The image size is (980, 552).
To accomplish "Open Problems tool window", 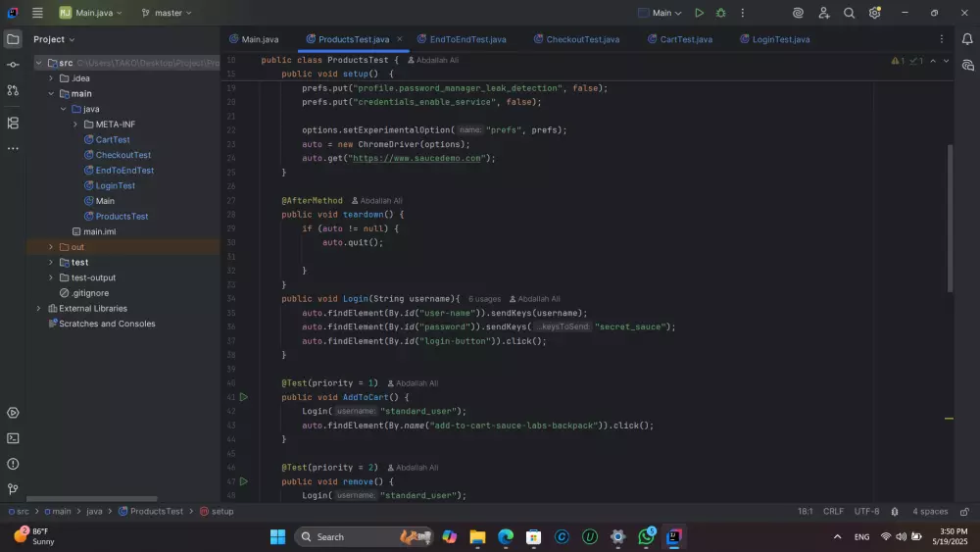I will coord(13,464).
